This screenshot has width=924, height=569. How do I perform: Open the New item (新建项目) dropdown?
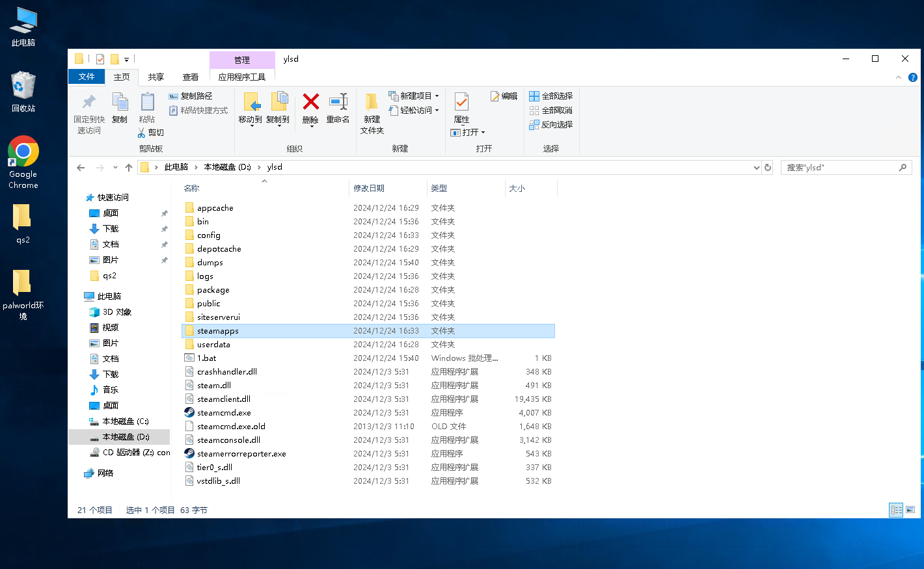414,96
